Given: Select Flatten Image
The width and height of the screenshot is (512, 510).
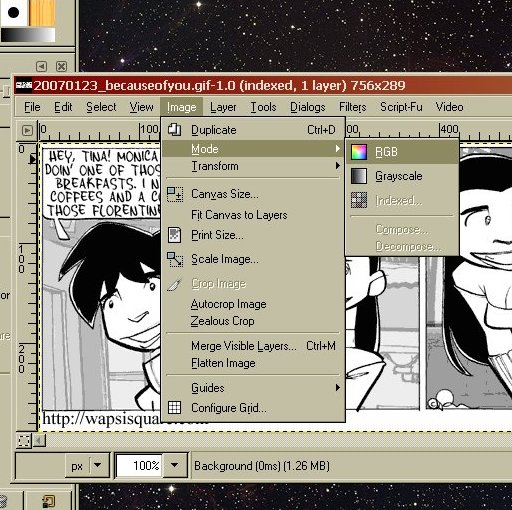Looking at the screenshot, I should pyautogui.click(x=253, y=363).
